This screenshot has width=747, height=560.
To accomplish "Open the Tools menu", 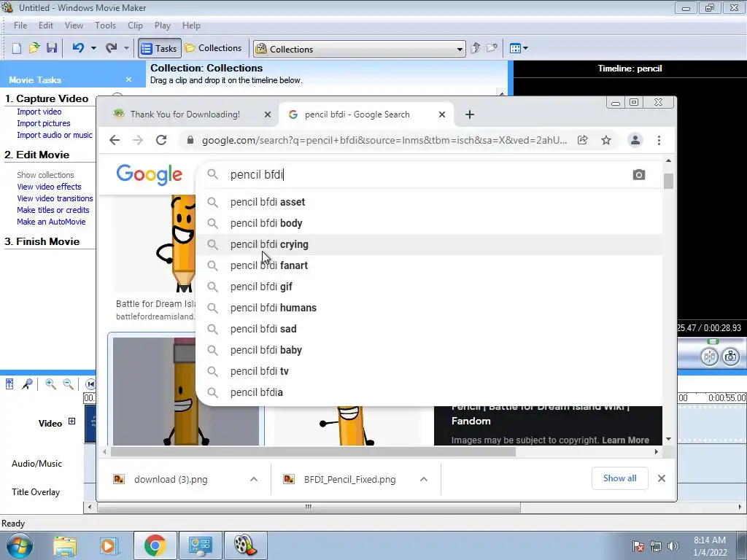I will pyautogui.click(x=105, y=26).
